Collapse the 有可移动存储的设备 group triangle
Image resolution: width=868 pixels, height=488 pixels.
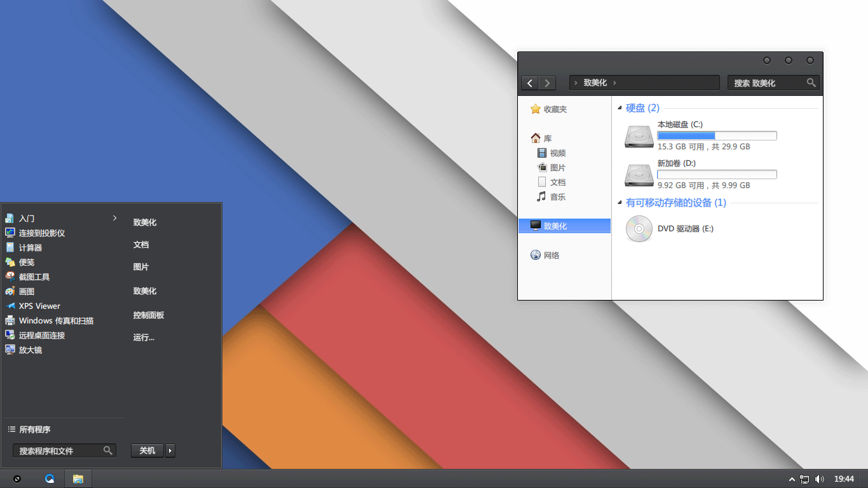pyautogui.click(x=620, y=203)
